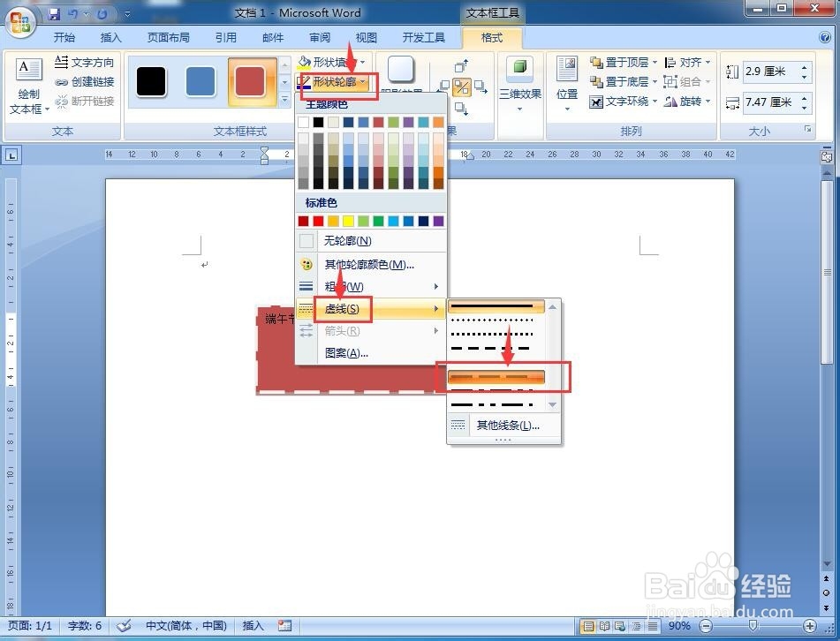Open the 大小 size dialog launcher
Image resolution: width=840 pixels, height=641 pixels.
808,129
